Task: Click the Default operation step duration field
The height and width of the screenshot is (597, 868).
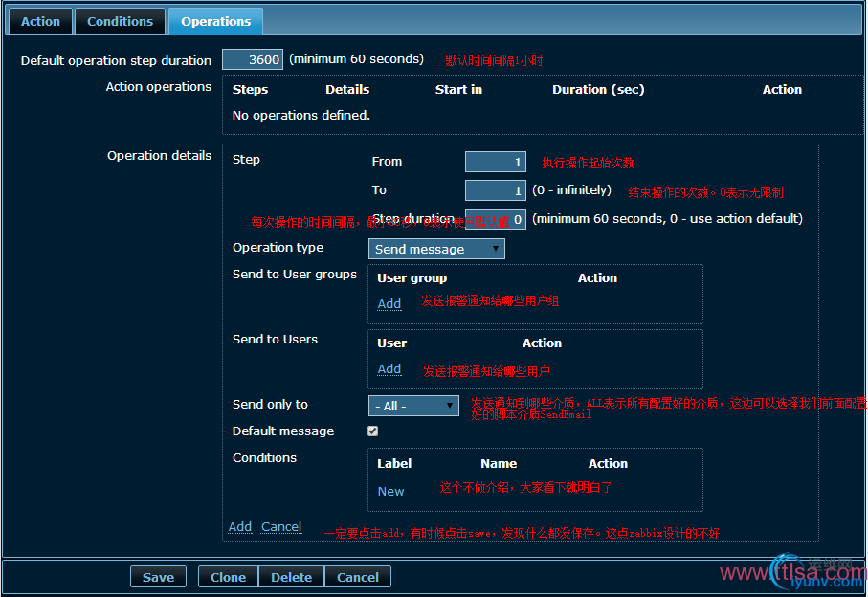Action: click(x=253, y=59)
